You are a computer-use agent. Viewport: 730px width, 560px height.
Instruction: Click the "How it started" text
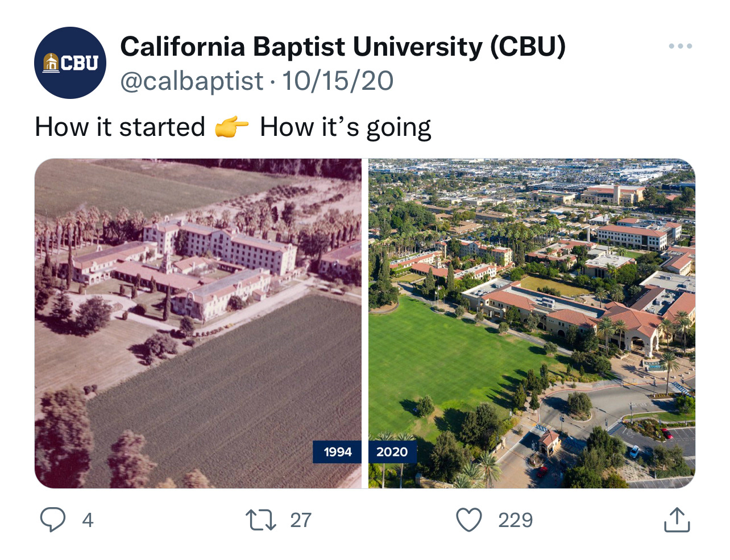pos(120,127)
